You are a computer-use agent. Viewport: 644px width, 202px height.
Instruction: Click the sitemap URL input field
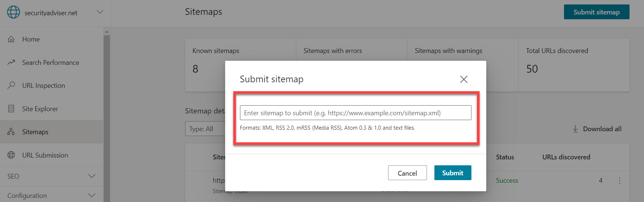pyautogui.click(x=355, y=113)
